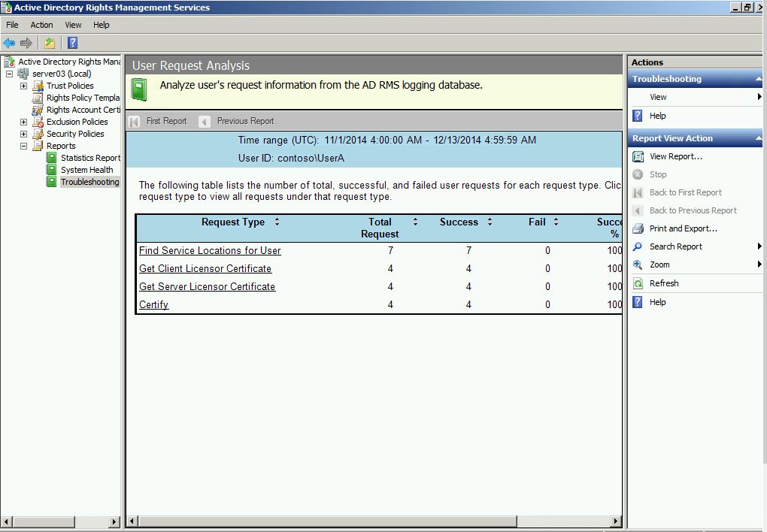Click tree pane scrollbar left arrow
767x532 pixels.
(6, 521)
